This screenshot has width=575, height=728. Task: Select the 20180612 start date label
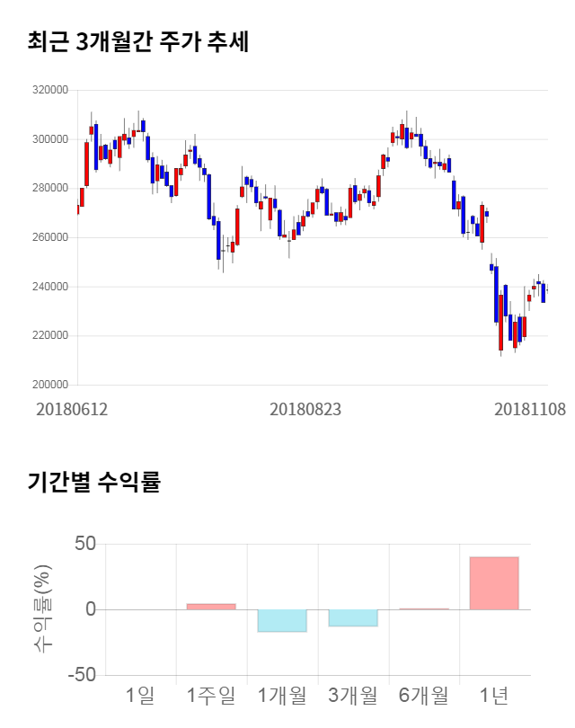click(x=72, y=409)
